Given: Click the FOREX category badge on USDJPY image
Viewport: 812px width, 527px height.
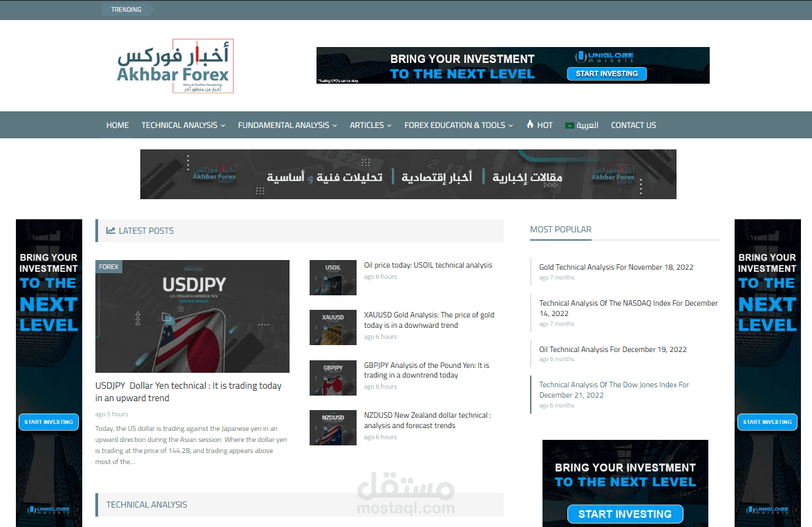Looking at the screenshot, I should pos(108,266).
